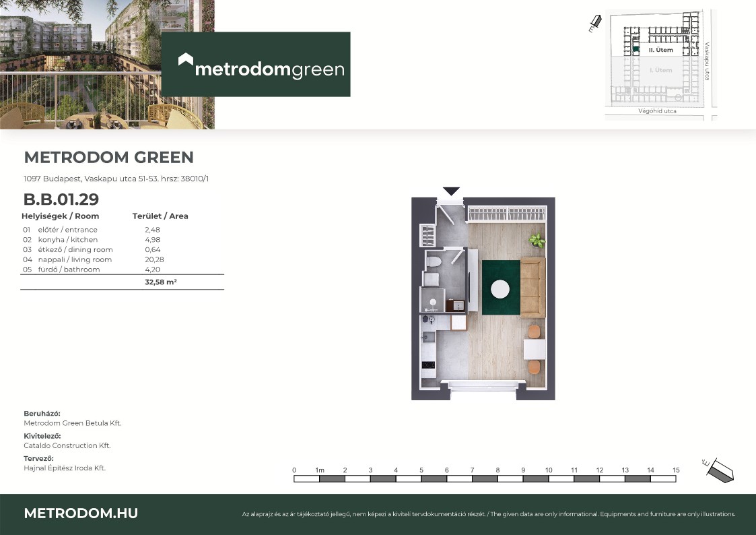Click the toilet in the bathroom
Viewport: 756px width, 535px height.
point(434,262)
